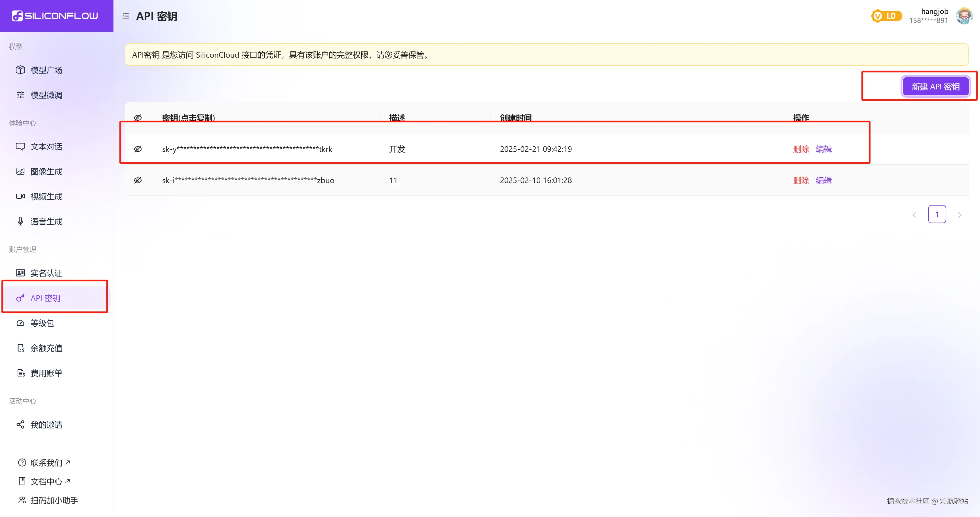980x517 pixels.
Task: Go to next page of keys
Action: tap(960, 215)
